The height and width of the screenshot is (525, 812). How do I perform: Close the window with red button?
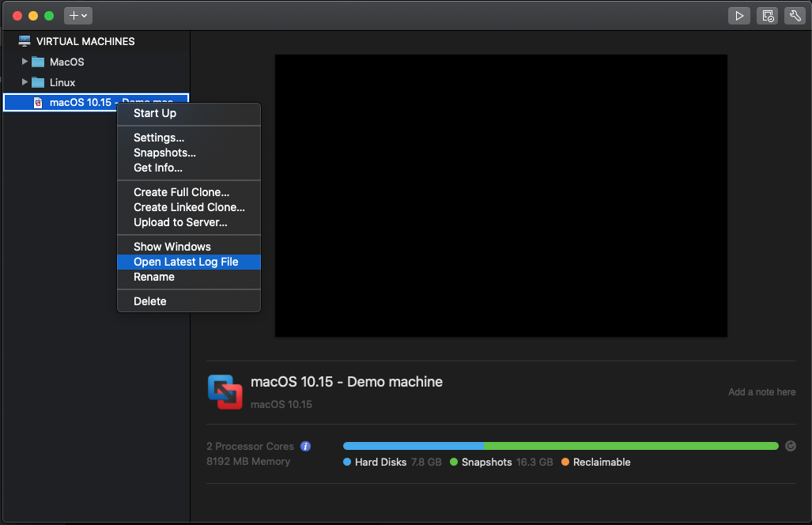[x=17, y=16]
